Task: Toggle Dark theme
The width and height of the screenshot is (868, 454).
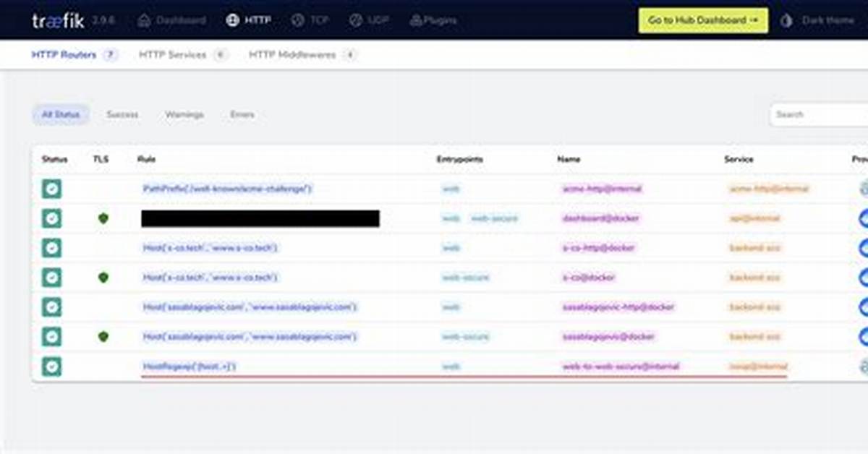Action: [817, 20]
